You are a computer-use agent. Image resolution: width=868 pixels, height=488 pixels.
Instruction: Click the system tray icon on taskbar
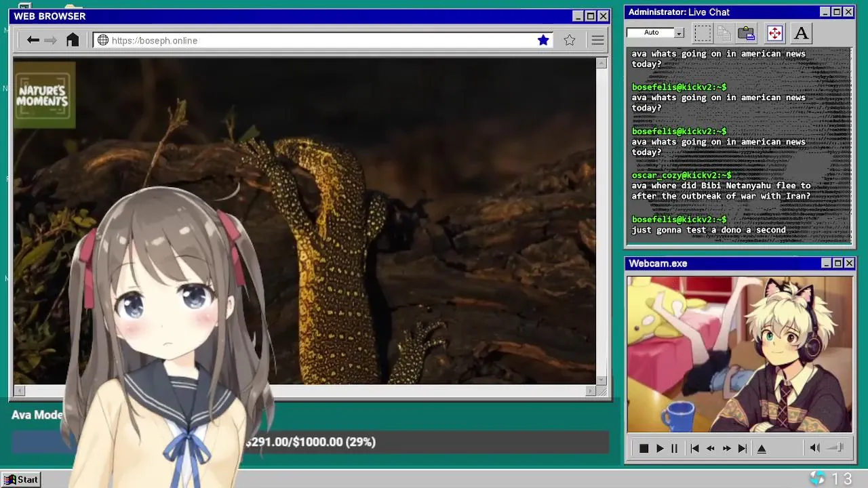[817, 479]
